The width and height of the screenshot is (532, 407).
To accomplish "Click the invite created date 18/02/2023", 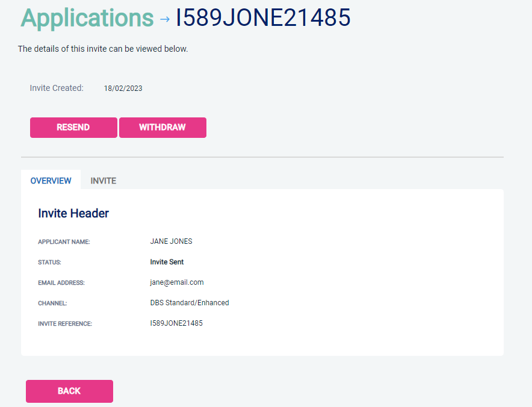I will 123,89.
